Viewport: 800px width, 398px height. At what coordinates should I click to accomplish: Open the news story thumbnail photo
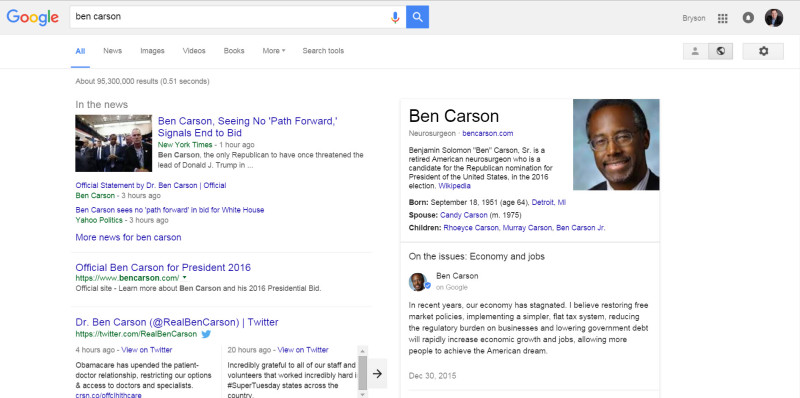click(x=114, y=143)
